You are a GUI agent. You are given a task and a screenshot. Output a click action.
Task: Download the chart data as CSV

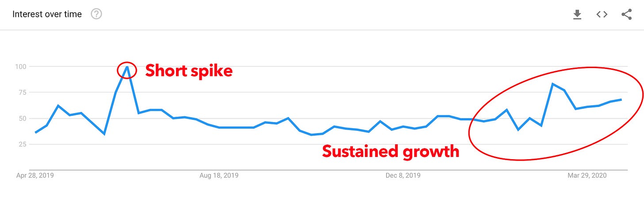click(577, 15)
